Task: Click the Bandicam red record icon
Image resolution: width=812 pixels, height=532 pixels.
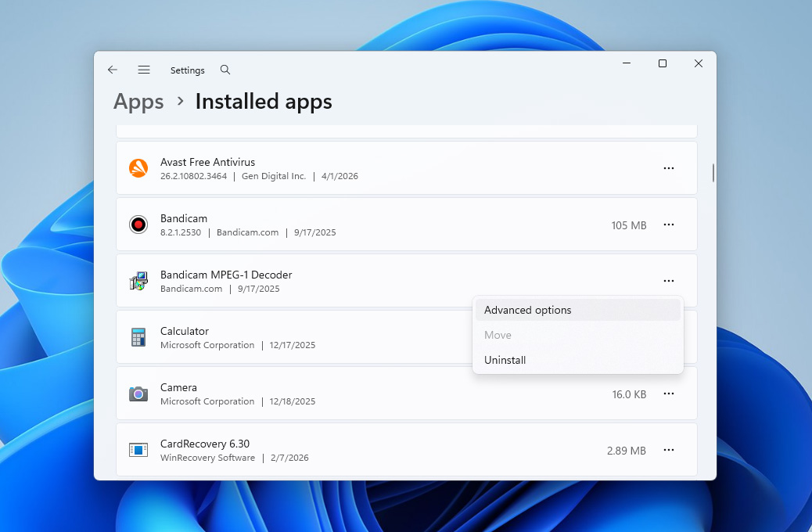Action: pyautogui.click(x=138, y=225)
